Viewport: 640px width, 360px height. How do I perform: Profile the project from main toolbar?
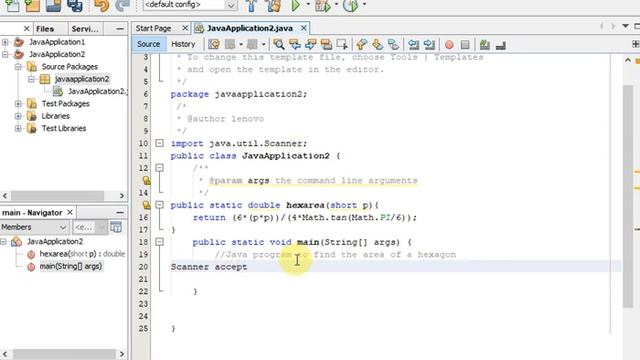coord(350,5)
